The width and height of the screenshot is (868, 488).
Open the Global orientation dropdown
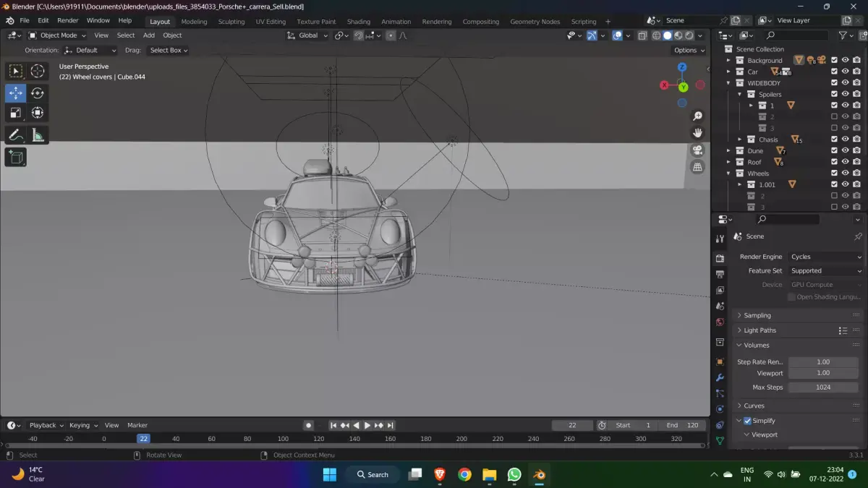click(307, 35)
